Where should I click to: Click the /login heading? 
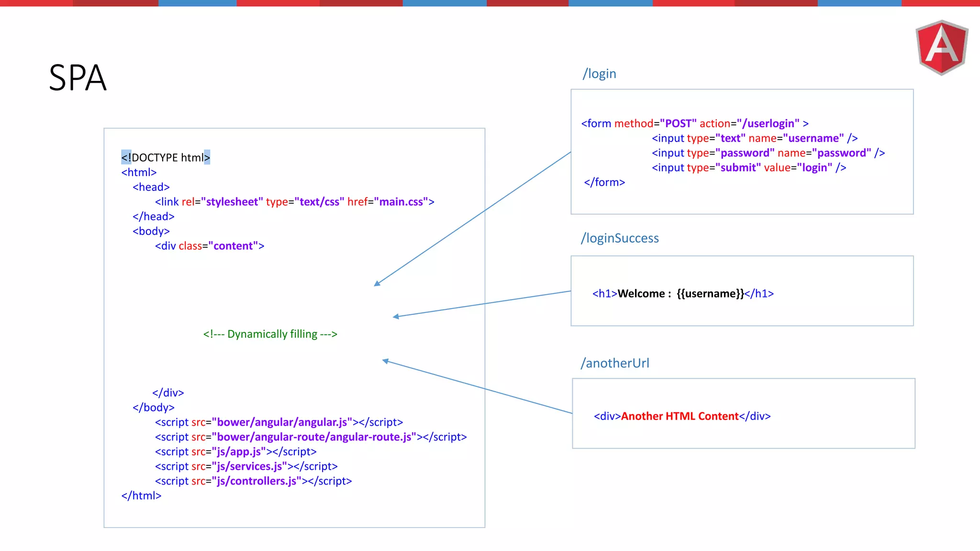(x=599, y=74)
